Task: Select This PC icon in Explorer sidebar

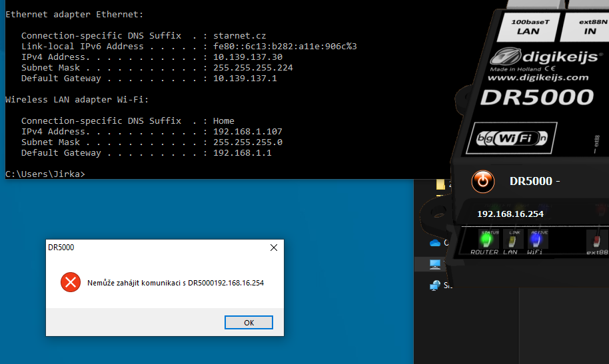Action: 435,264
